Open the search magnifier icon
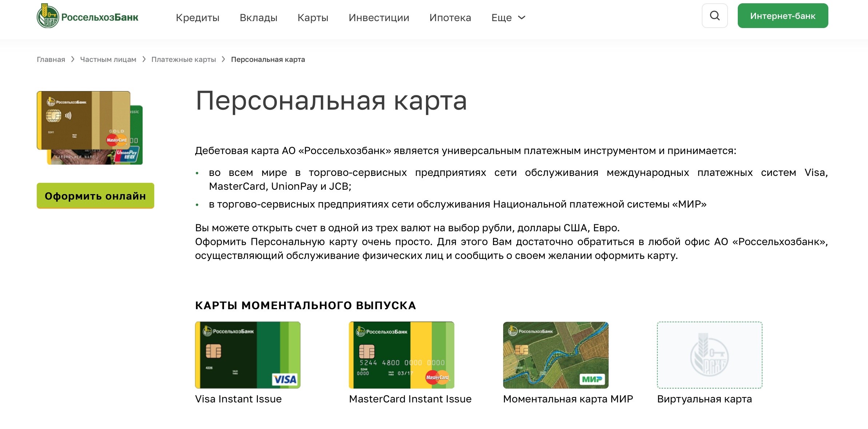868x429 pixels. tap(714, 16)
